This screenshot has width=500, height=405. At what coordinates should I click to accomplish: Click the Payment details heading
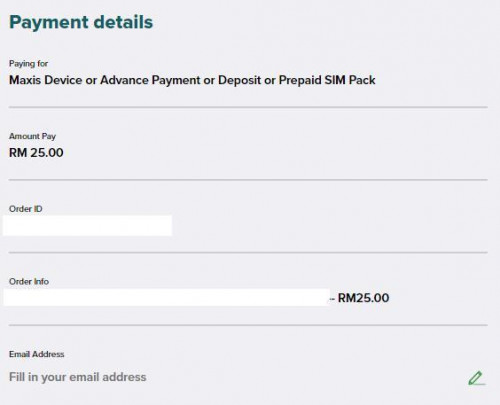click(x=81, y=22)
